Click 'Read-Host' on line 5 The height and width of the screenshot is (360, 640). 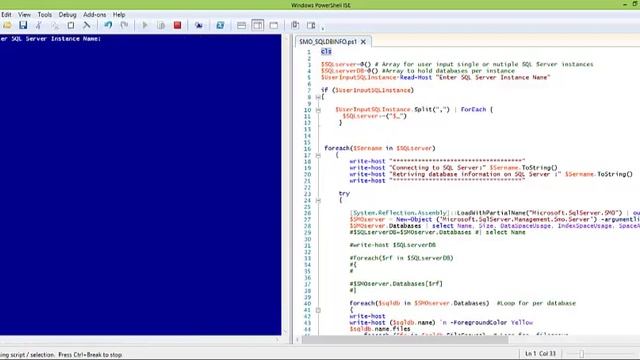(x=416, y=77)
